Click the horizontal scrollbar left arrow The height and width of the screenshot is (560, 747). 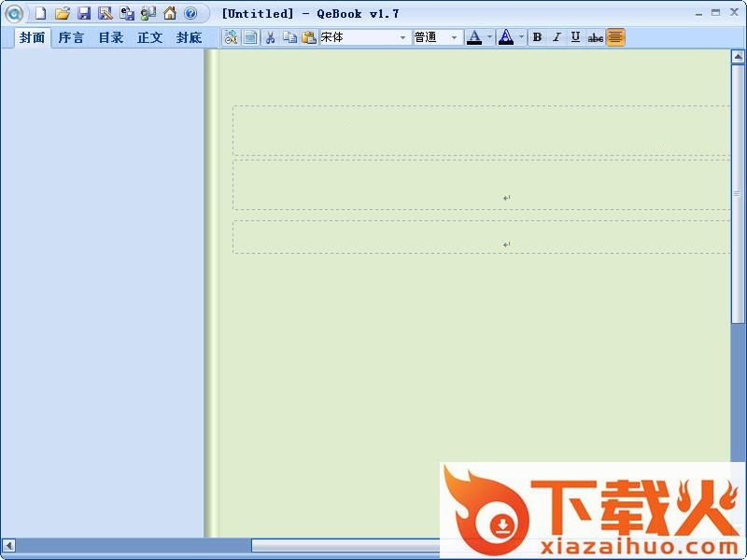(x=8, y=545)
